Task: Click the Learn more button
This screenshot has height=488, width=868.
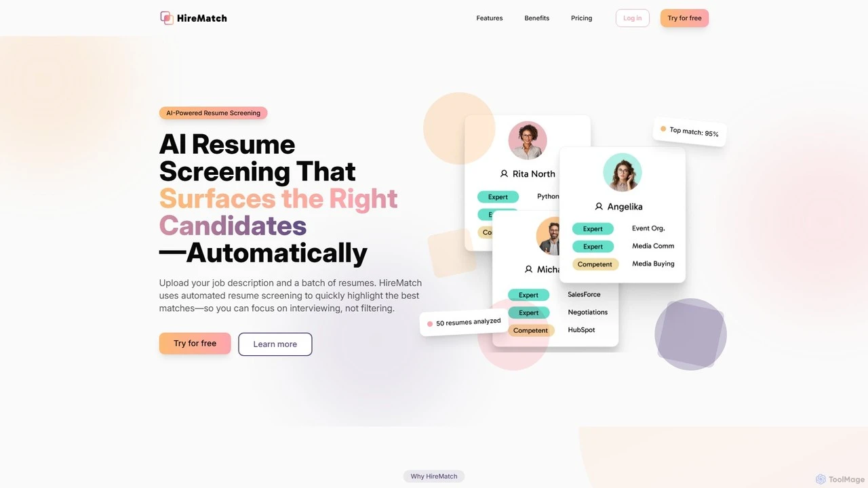Action: tap(275, 344)
